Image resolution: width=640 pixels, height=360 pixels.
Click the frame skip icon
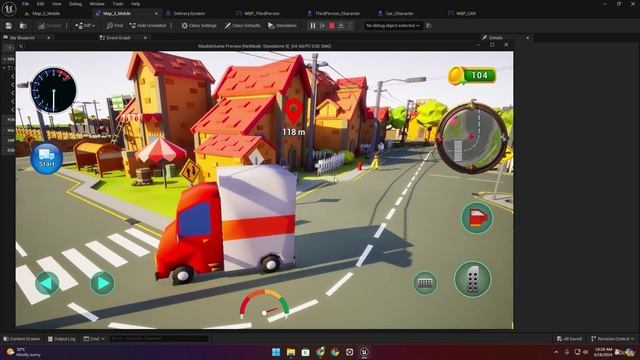point(322,26)
